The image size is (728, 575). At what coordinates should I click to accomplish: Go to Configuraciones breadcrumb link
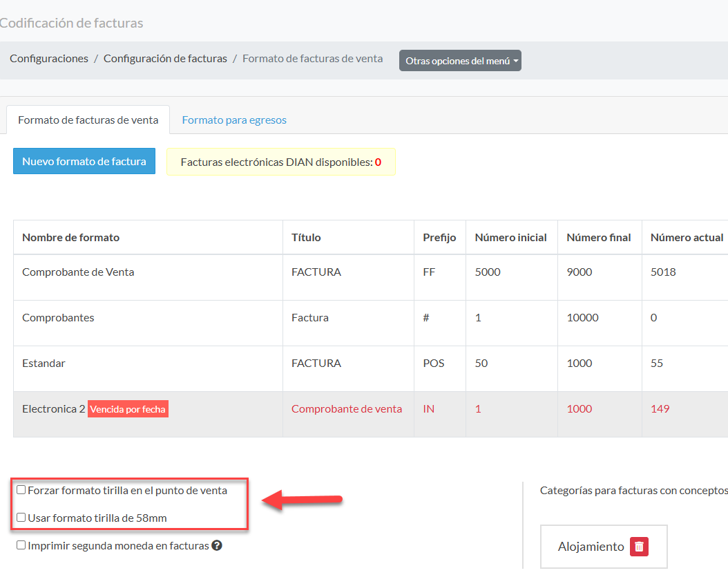tap(49, 59)
